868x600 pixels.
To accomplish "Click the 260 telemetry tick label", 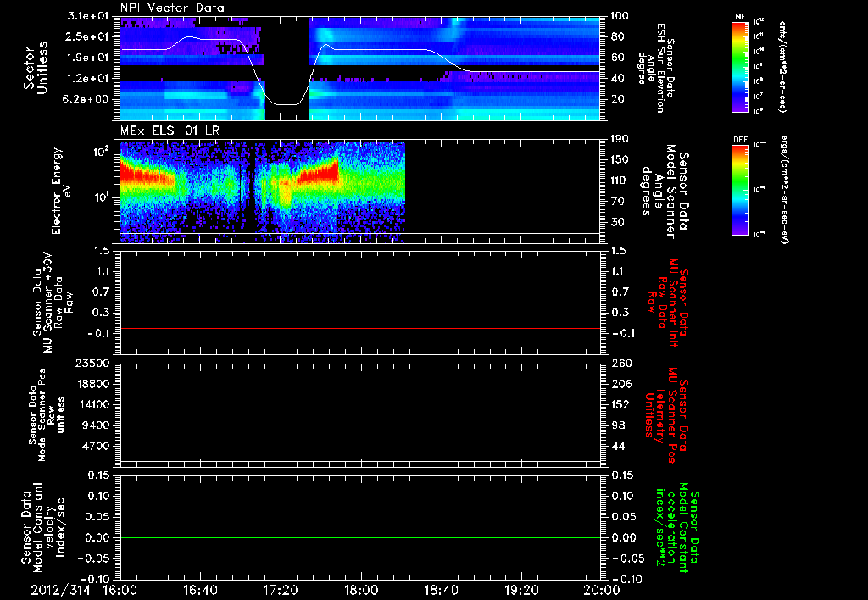I will [x=621, y=364].
